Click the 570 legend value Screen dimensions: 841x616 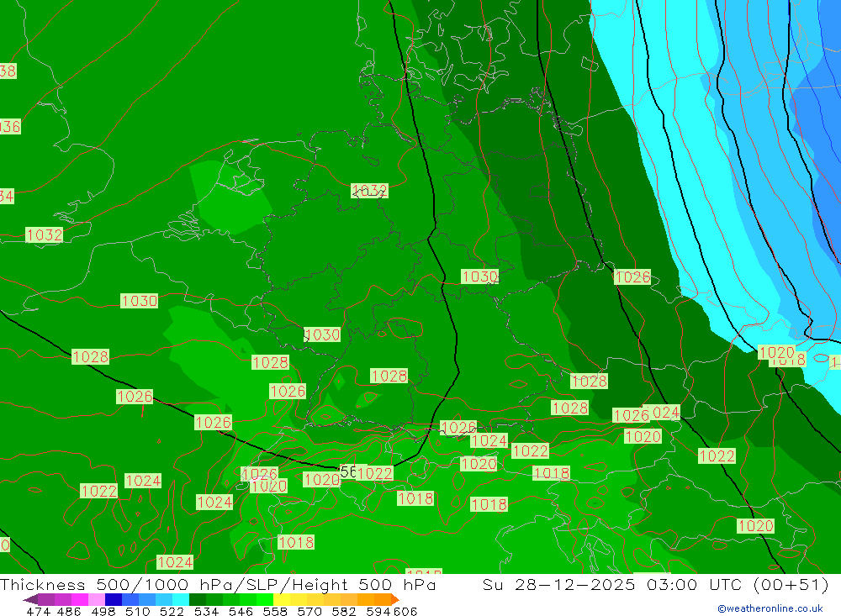[309, 611]
